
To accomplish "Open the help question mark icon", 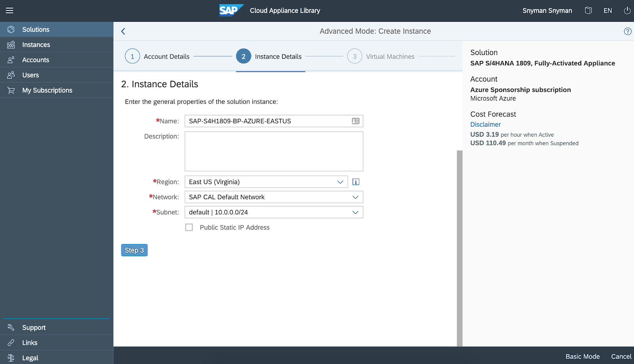I will coord(628,31).
